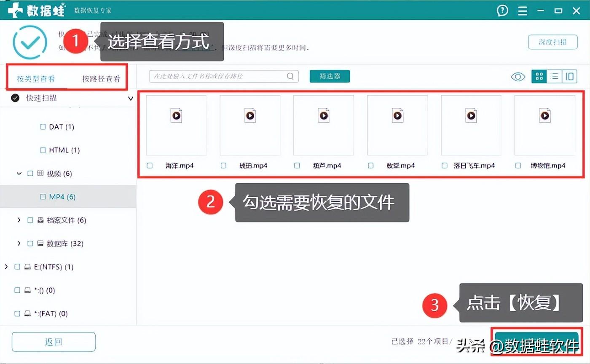
Task: Tick the MP4 (6) checkbox
Action: (x=43, y=197)
